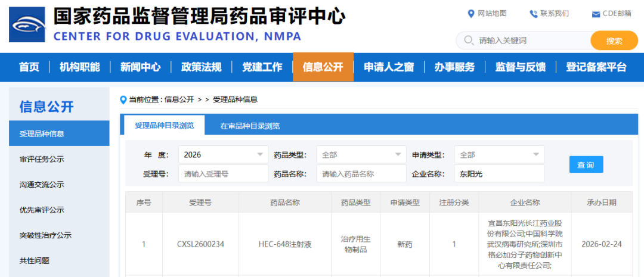Open the 申请类型 dropdown
Viewport: 644px width, 277px height.
tap(499, 155)
